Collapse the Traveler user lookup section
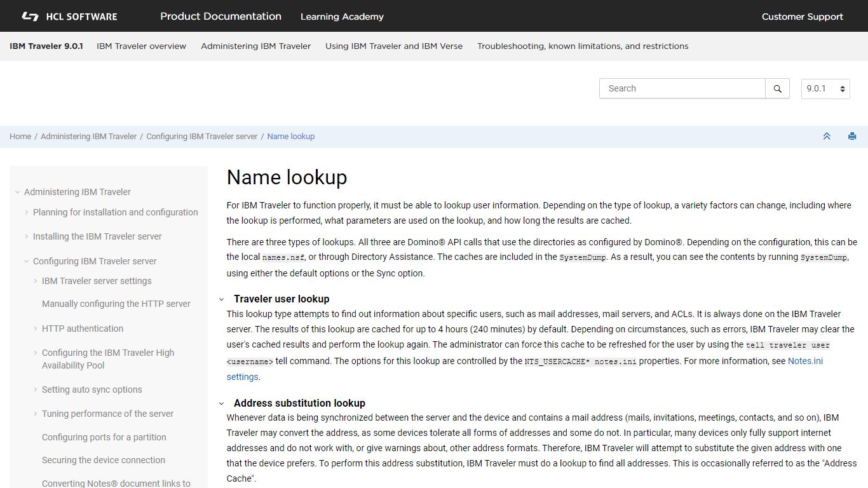Viewport: 868px width, 488px height. coord(222,299)
